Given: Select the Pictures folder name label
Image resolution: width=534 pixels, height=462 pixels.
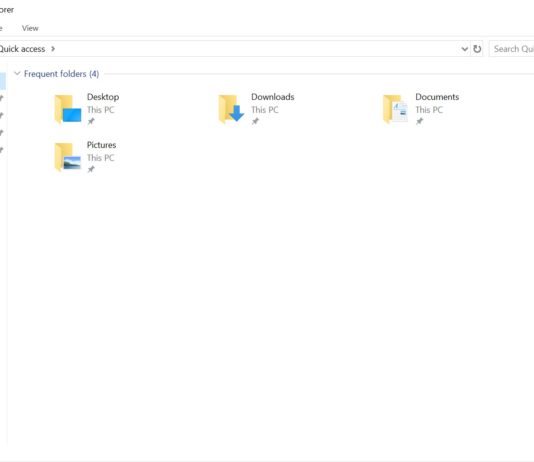Looking at the screenshot, I should [x=101, y=145].
